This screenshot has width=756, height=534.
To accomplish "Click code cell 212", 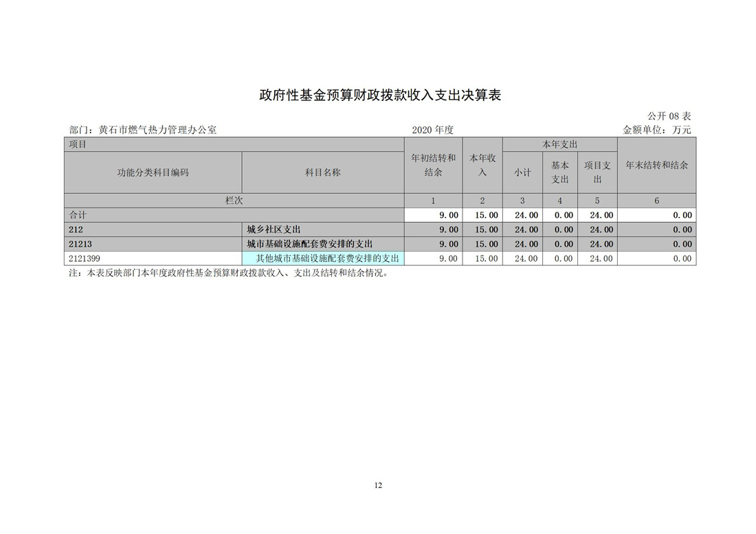I will tap(153, 230).
